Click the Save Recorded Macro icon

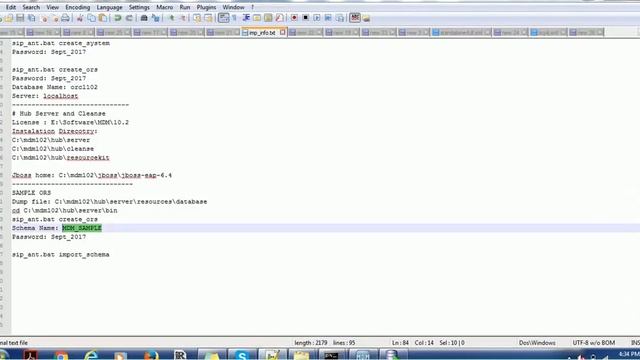click(340, 18)
